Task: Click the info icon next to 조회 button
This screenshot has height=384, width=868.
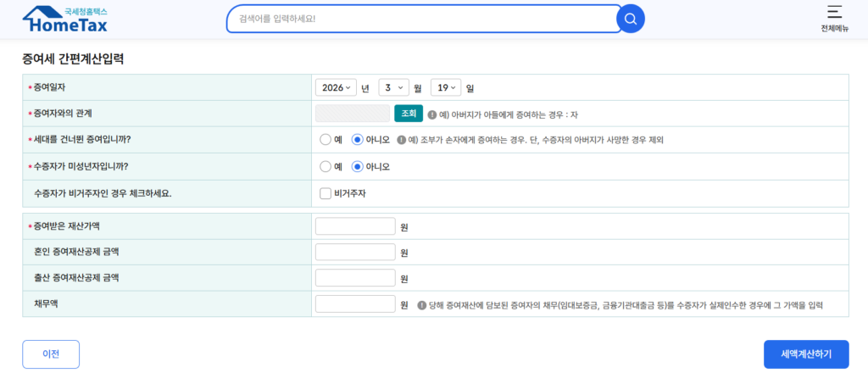Action: (x=432, y=114)
